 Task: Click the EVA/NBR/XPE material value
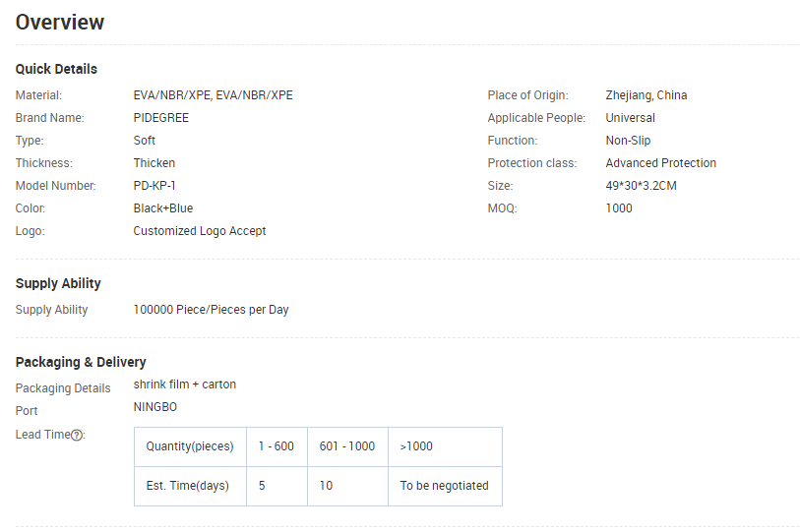pyautogui.click(x=213, y=95)
